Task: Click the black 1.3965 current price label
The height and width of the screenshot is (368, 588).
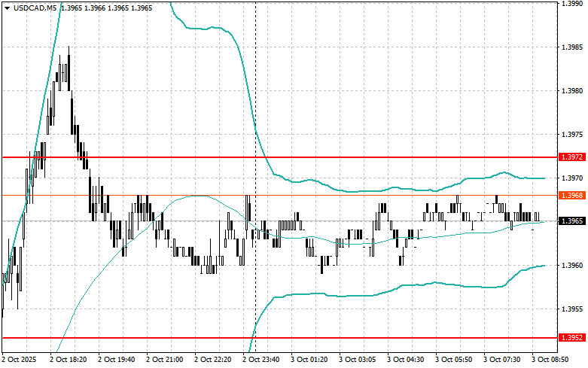Action: tap(572, 221)
